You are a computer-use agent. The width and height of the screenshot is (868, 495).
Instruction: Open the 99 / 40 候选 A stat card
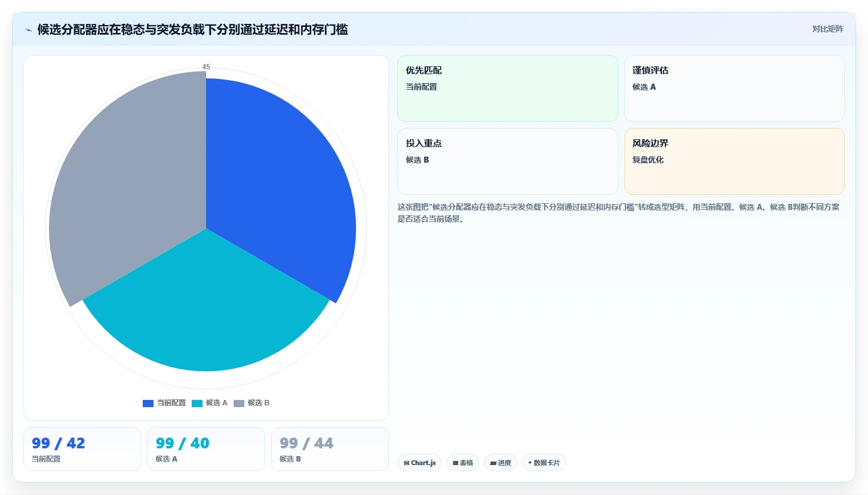(x=206, y=449)
